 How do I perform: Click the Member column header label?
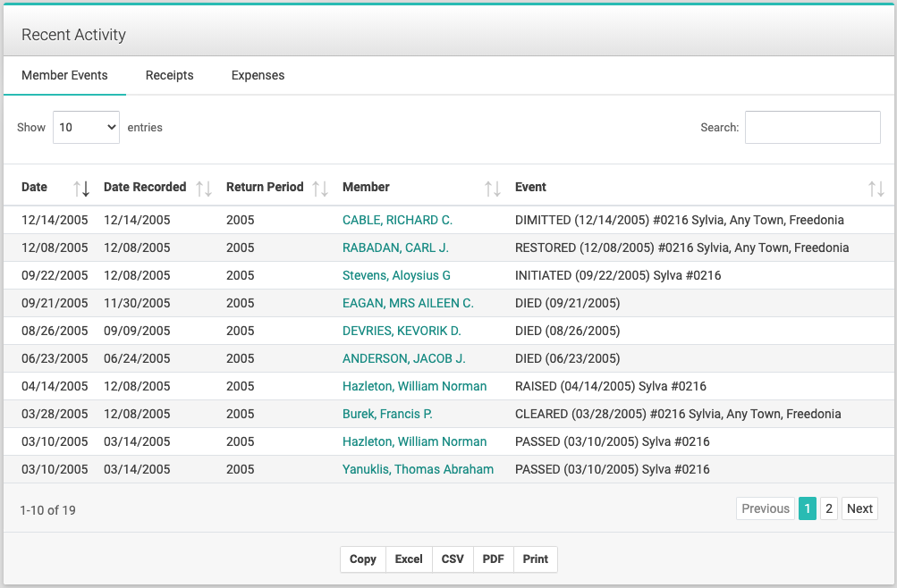(366, 188)
